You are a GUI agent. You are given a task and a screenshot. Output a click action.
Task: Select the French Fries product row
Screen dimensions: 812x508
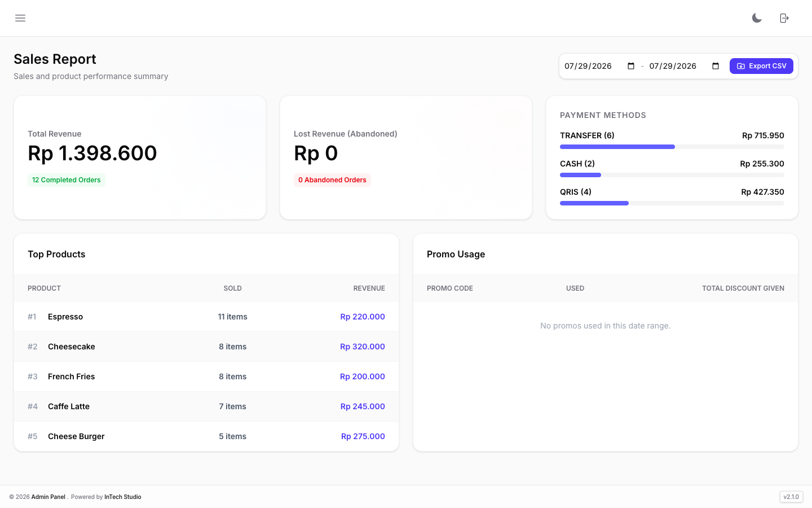tap(206, 376)
